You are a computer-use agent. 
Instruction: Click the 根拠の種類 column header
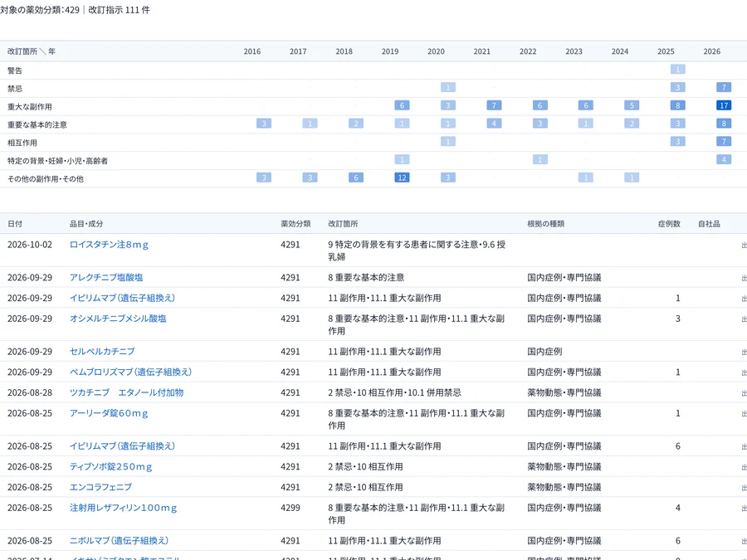tap(545, 224)
